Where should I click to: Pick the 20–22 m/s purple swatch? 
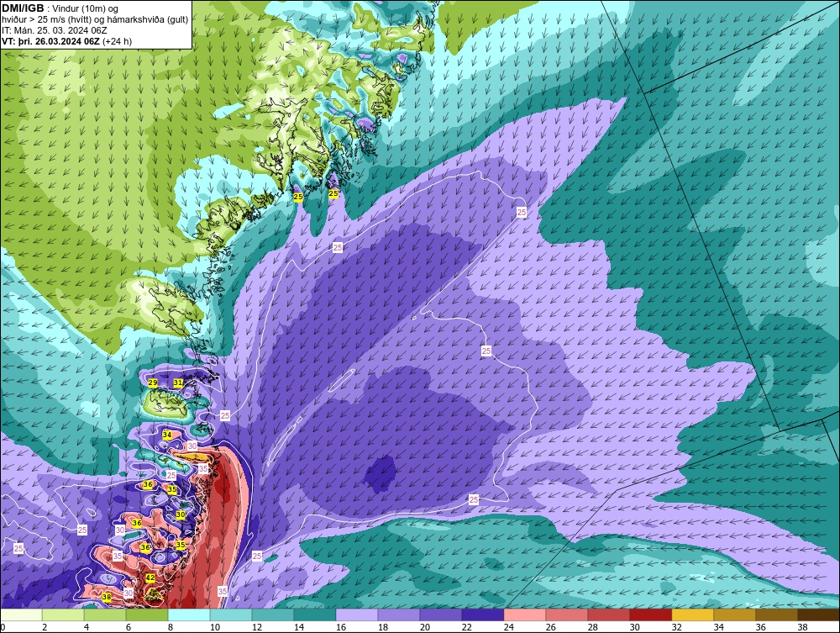441,615
